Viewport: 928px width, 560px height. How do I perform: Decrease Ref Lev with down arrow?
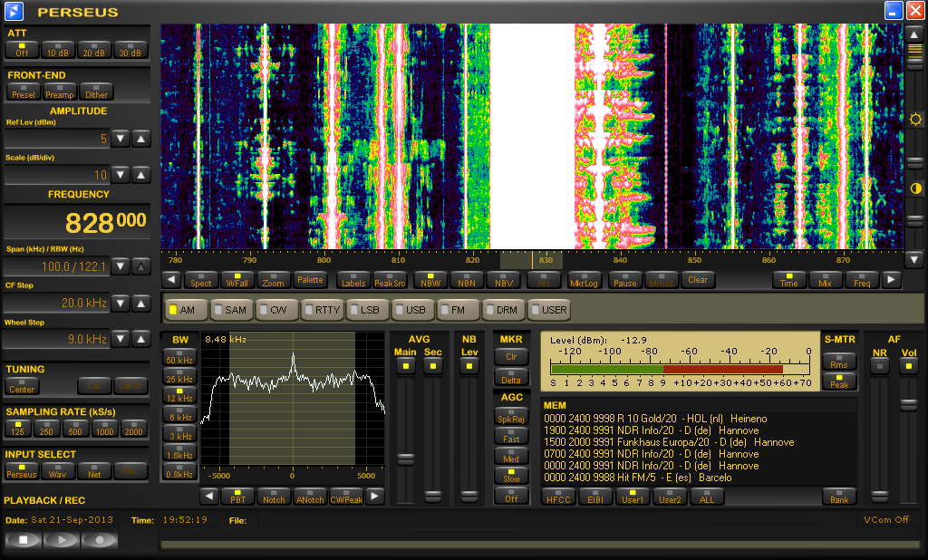point(121,139)
